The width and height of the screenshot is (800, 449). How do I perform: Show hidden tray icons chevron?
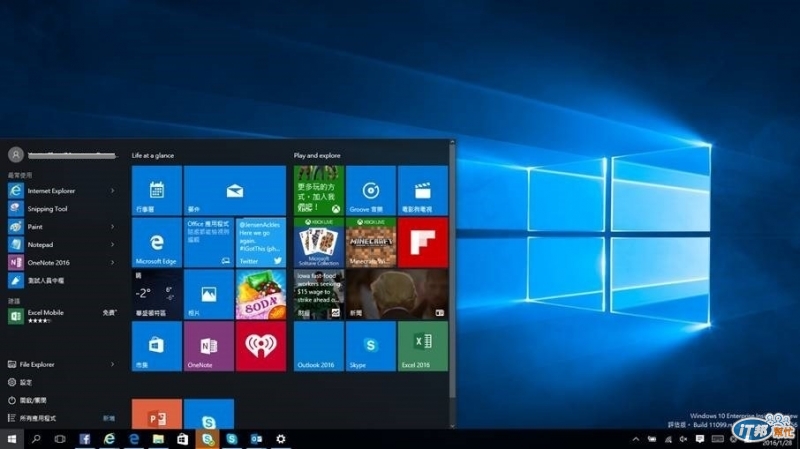coord(636,439)
